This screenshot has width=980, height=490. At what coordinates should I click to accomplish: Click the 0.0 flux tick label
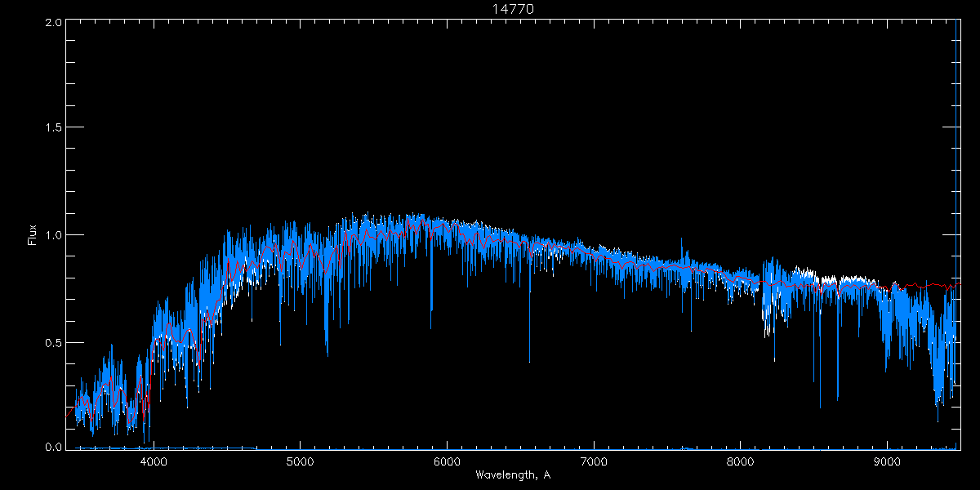pyautogui.click(x=53, y=447)
